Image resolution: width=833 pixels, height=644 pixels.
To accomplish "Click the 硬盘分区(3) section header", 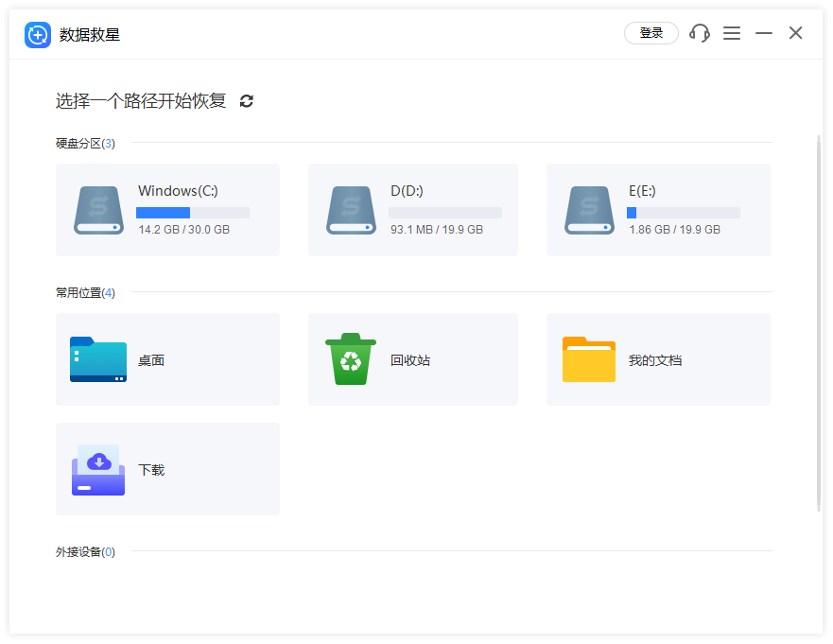I will point(85,144).
